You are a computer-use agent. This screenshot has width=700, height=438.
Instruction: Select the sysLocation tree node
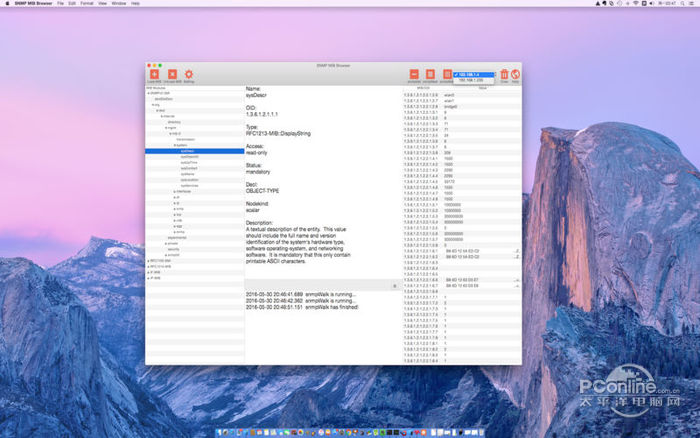[x=189, y=180]
